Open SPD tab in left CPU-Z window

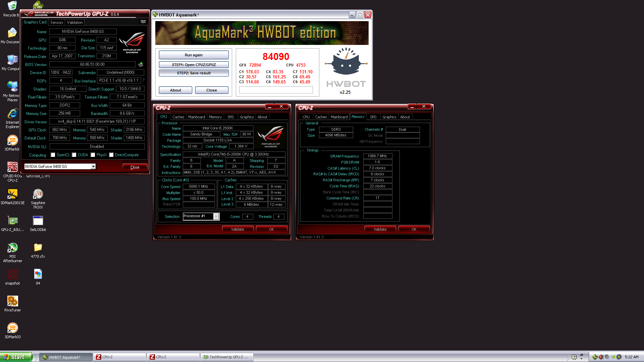point(231,117)
